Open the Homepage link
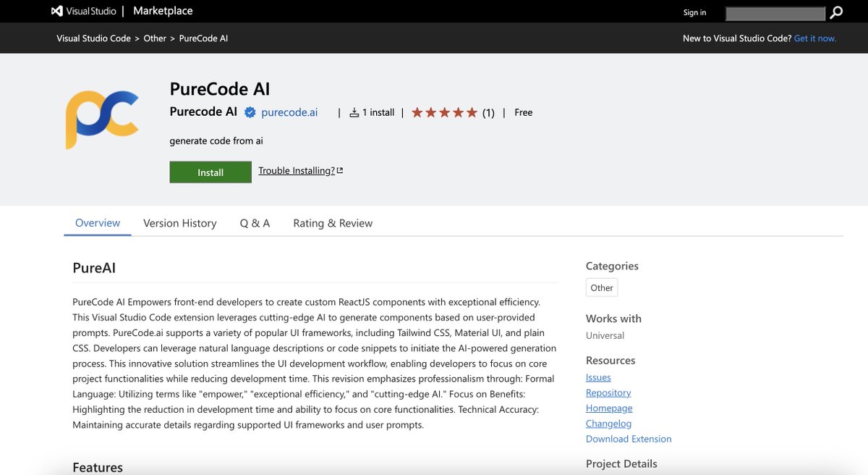This screenshot has height=475, width=868. [609, 408]
